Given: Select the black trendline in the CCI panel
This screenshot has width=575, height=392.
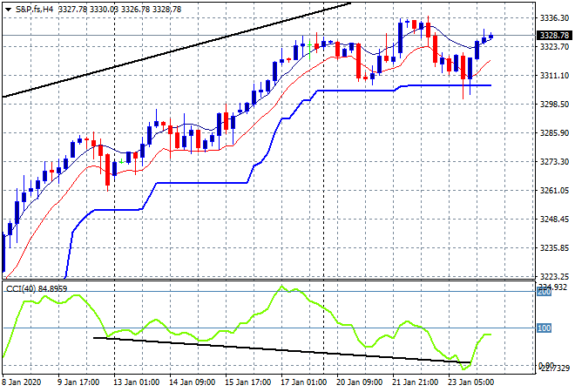Looking at the screenshot, I should coord(282,350).
